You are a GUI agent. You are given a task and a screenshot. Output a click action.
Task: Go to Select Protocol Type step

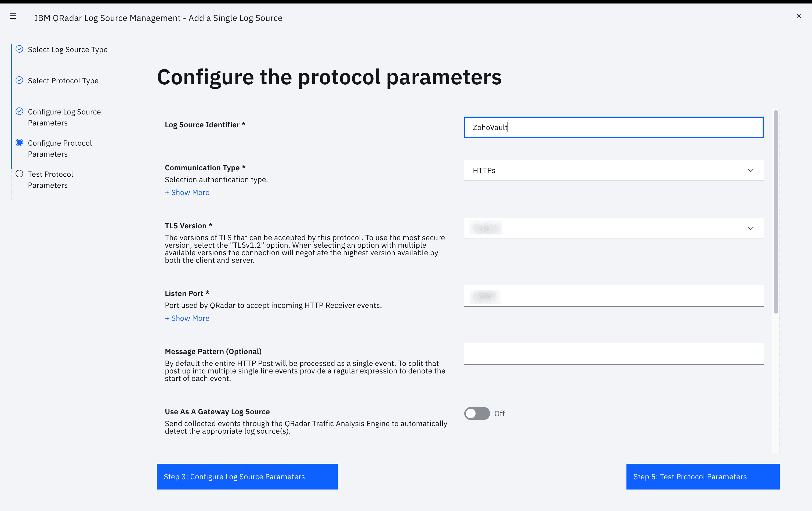click(x=63, y=81)
